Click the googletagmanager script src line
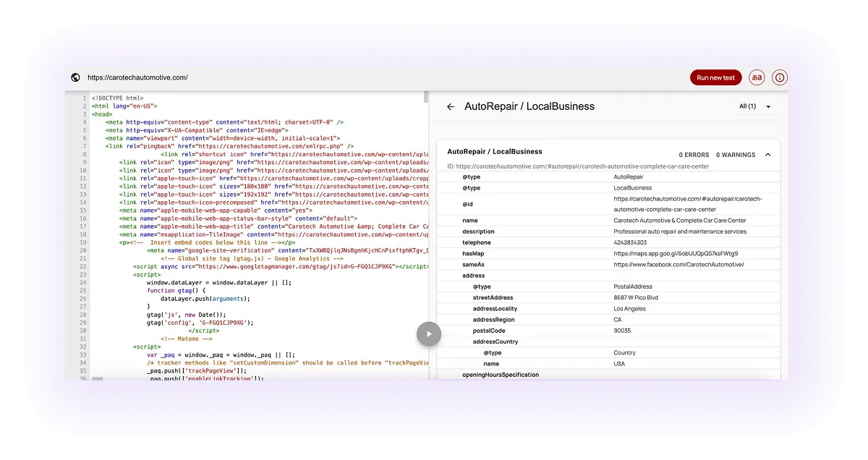 pyautogui.click(x=281, y=266)
